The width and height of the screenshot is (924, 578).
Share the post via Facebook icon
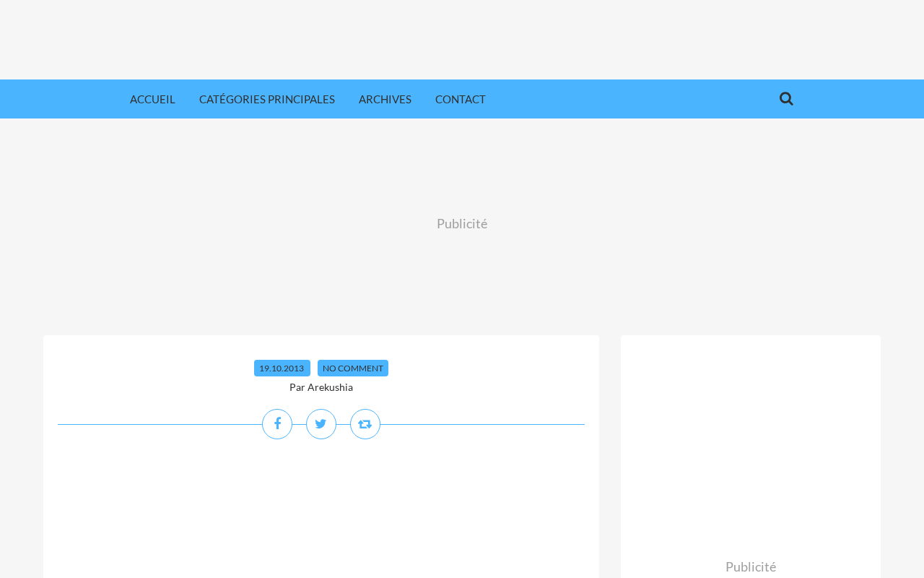pos(277,424)
